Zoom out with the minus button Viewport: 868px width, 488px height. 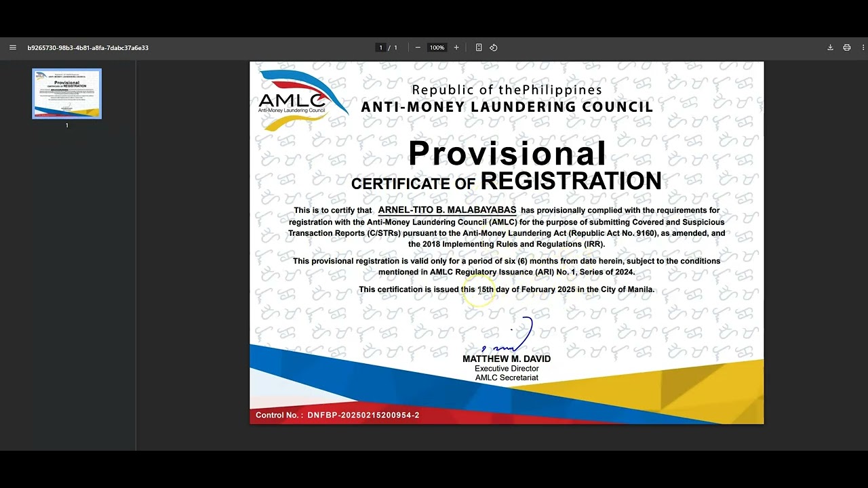point(418,47)
